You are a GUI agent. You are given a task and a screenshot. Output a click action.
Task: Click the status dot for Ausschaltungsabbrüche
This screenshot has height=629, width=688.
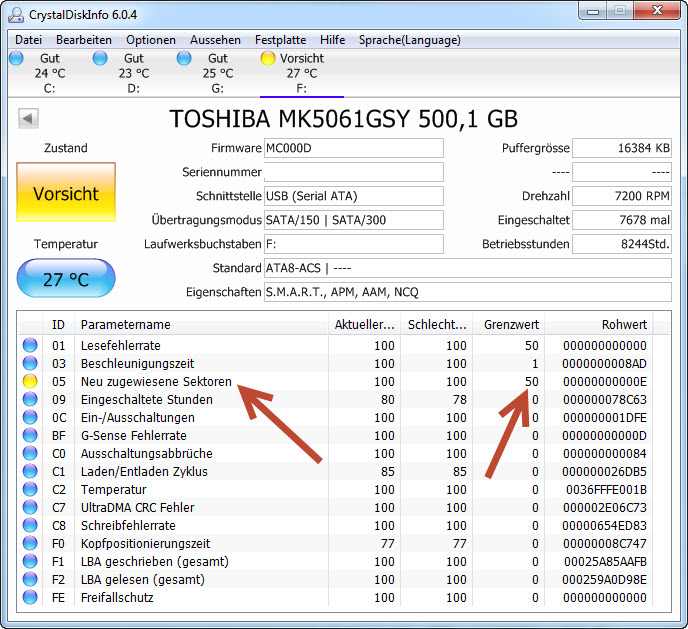(30, 453)
